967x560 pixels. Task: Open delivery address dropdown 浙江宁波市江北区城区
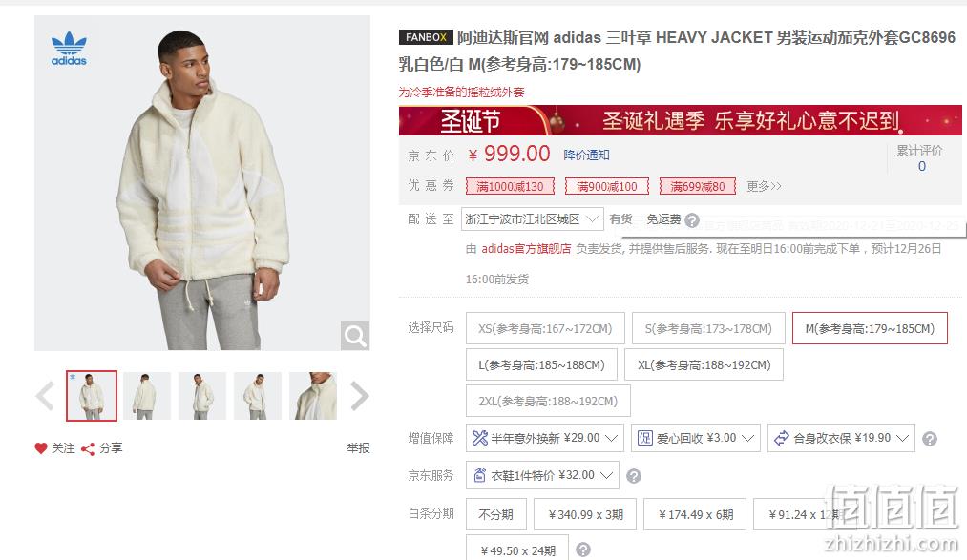(x=533, y=219)
